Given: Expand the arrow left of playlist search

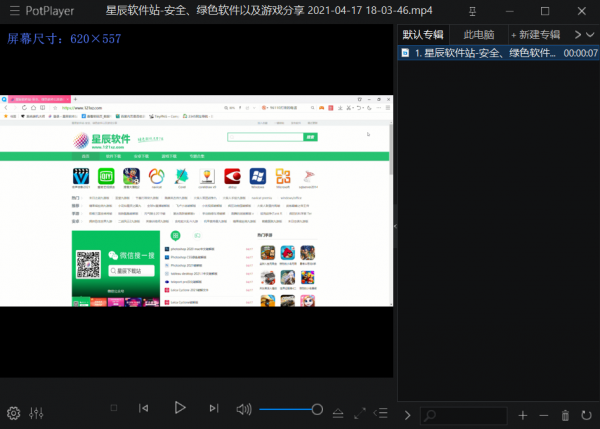Looking at the screenshot, I should tap(408, 415).
